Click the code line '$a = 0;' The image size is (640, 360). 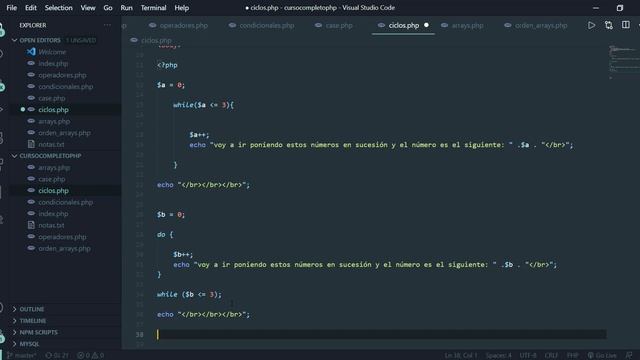pos(171,85)
